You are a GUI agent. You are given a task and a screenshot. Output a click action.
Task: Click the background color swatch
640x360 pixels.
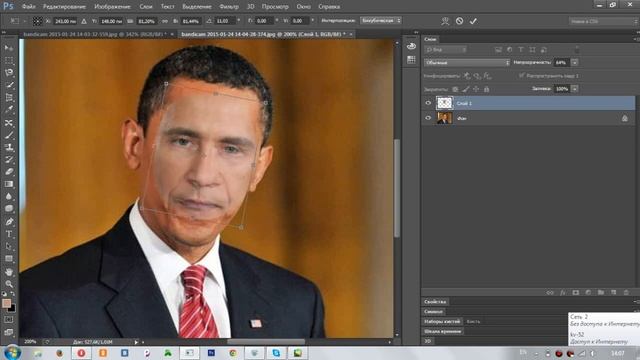click(12, 309)
